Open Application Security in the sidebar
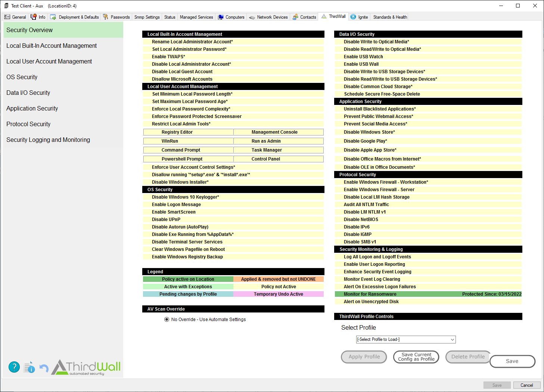 (x=63, y=108)
